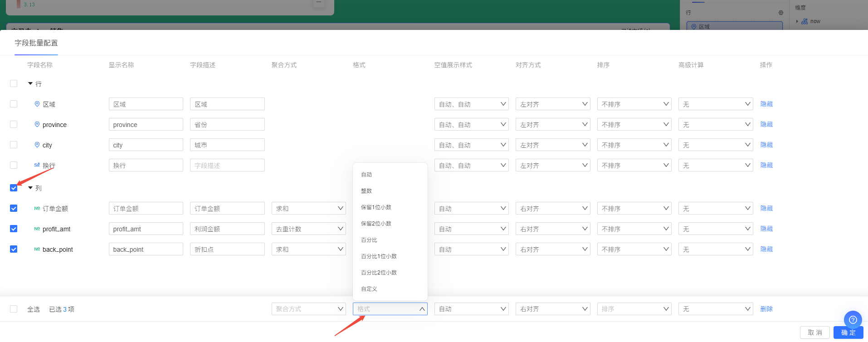Click the string icon beside 换行
The width and height of the screenshot is (868, 342).
click(37, 165)
